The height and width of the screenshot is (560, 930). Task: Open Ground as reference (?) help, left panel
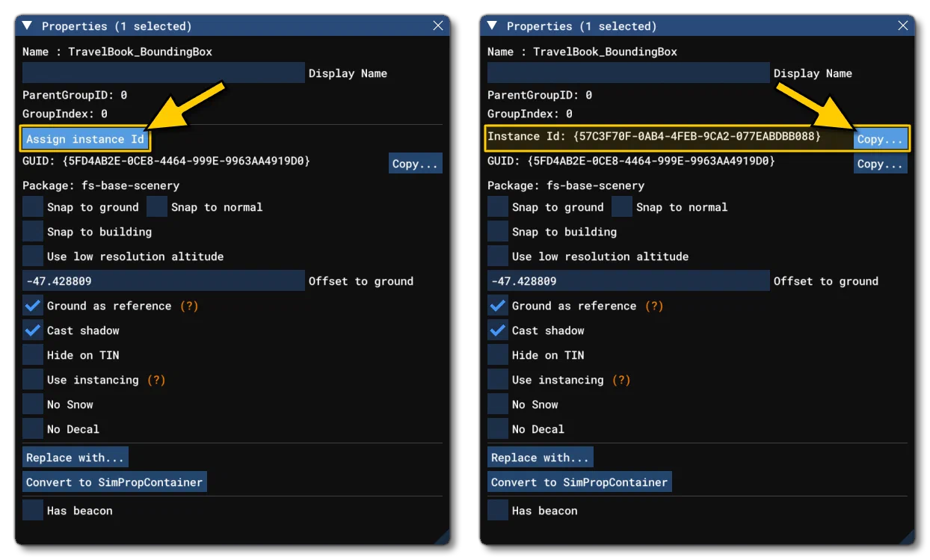(189, 306)
